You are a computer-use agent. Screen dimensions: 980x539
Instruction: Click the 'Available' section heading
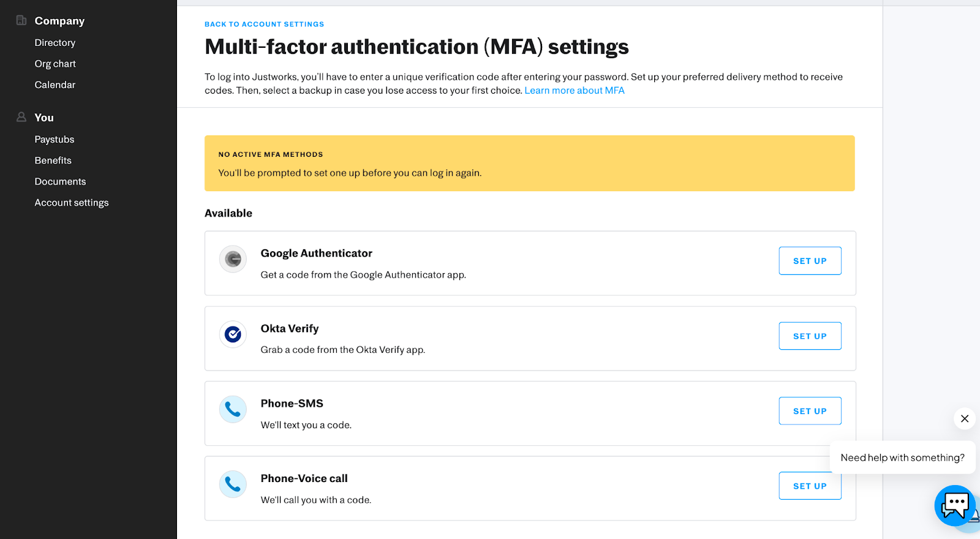point(228,213)
